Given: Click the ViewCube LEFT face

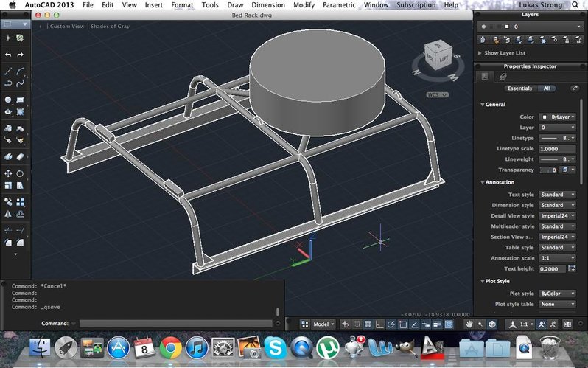Looking at the screenshot, I should [x=444, y=59].
